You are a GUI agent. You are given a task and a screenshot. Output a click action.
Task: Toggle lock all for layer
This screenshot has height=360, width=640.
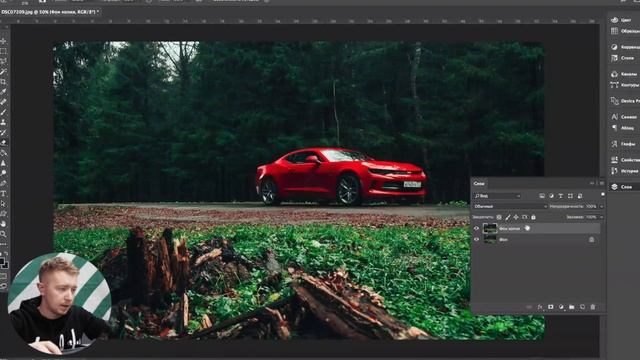click(533, 217)
